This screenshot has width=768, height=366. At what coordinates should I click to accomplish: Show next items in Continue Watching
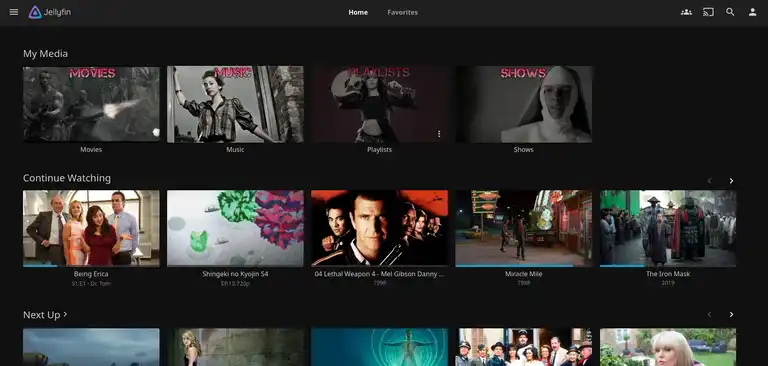coord(731,181)
